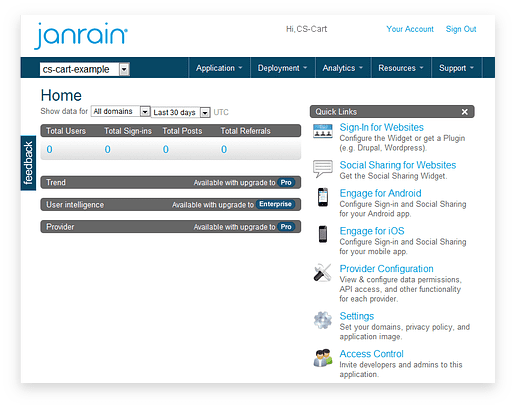Click the Total Posts value 0
The image size is (515, 408).
166,149
